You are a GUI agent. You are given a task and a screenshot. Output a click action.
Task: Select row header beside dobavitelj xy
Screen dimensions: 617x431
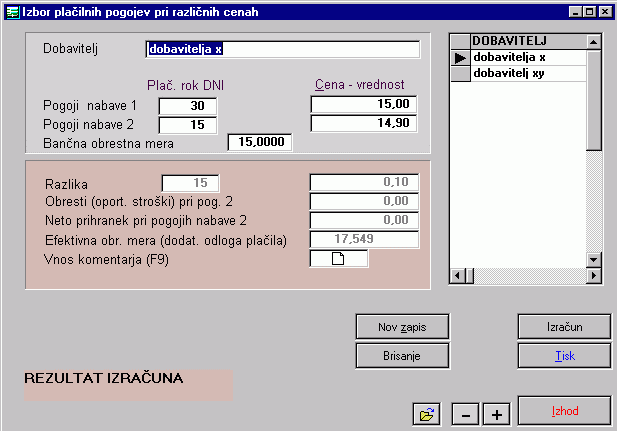460,74
